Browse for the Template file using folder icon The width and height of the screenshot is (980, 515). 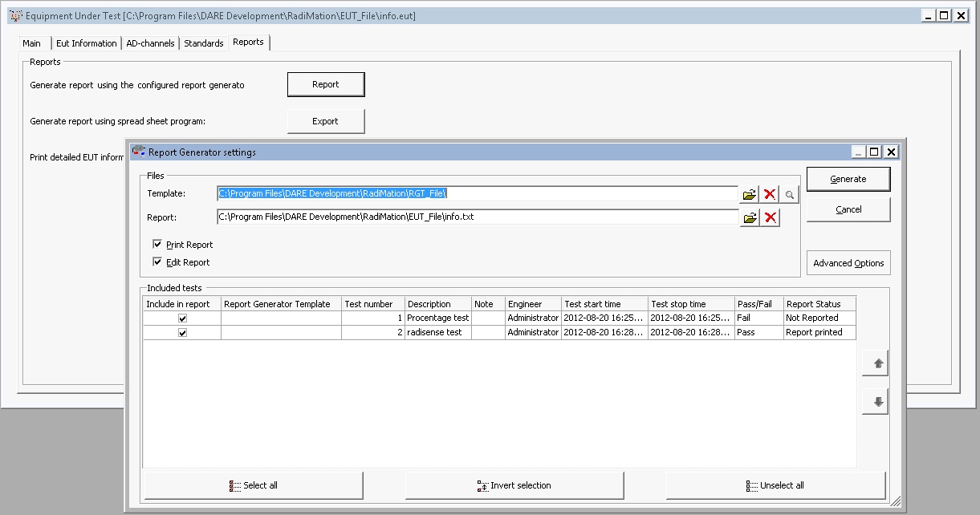(749, 194)
